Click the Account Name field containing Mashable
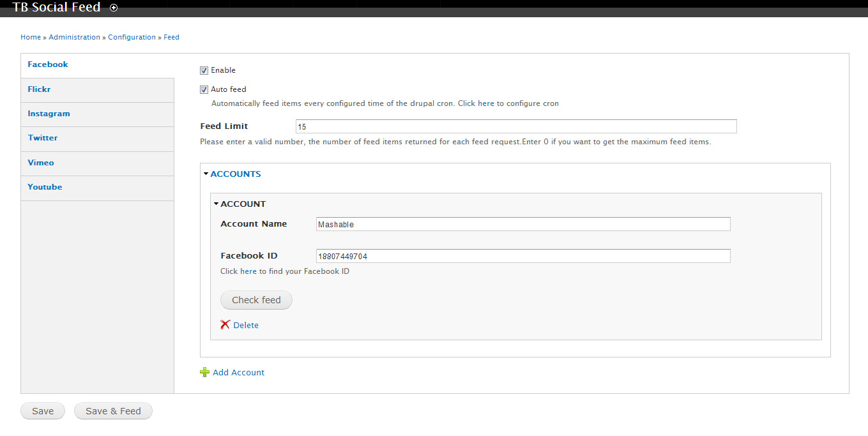Viewport: 868px width, 436px height. click(523, 224)
